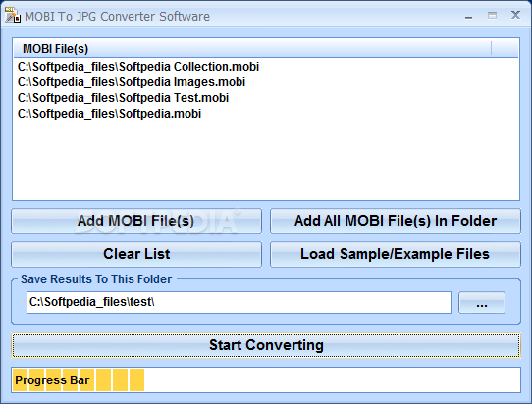
Task: Select Softpedia Test.mobi in the list
Action: point(123,98)
